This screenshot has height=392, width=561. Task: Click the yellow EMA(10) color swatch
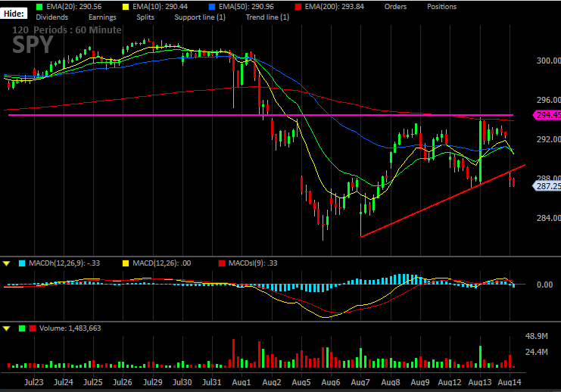[x=126, y=7]
